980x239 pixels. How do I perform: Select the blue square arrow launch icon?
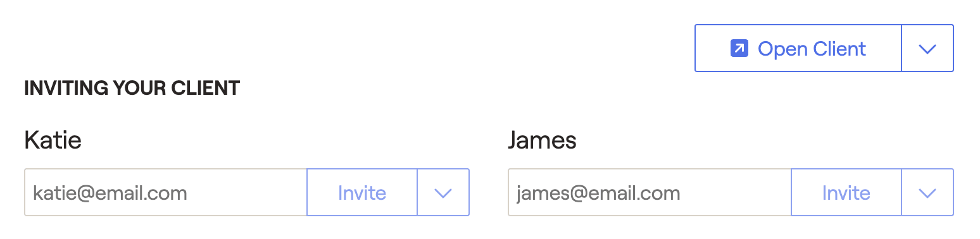click(739, 49)
